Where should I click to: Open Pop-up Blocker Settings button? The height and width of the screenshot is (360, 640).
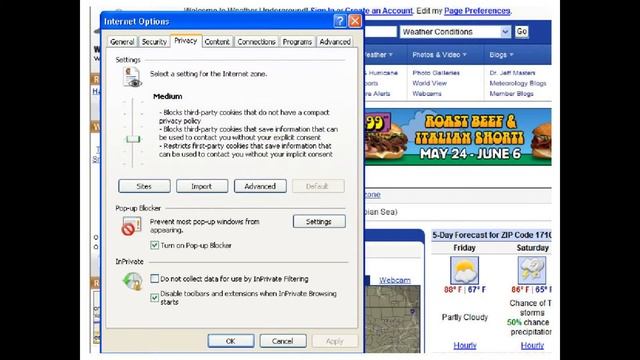[x=319, y=222]
